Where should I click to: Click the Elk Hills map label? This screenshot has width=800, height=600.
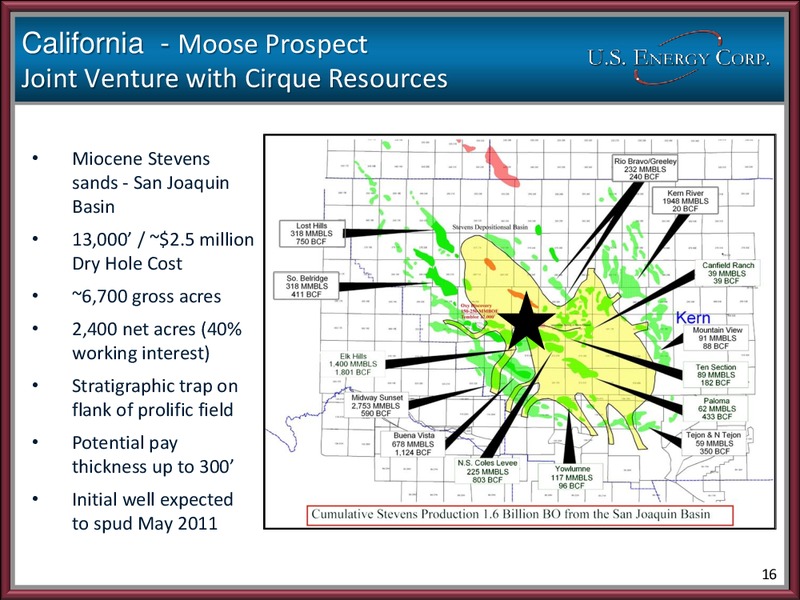[353, 364]
